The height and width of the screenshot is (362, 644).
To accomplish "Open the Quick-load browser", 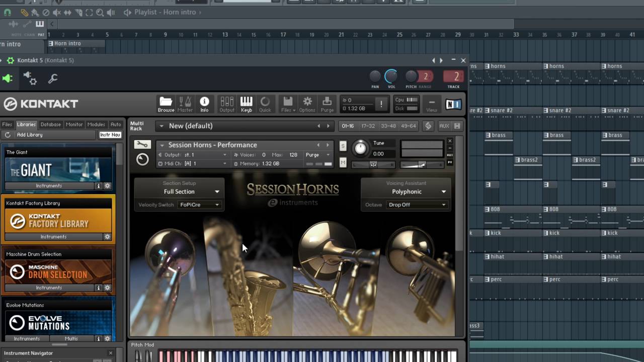I will [x=265, y=104].
